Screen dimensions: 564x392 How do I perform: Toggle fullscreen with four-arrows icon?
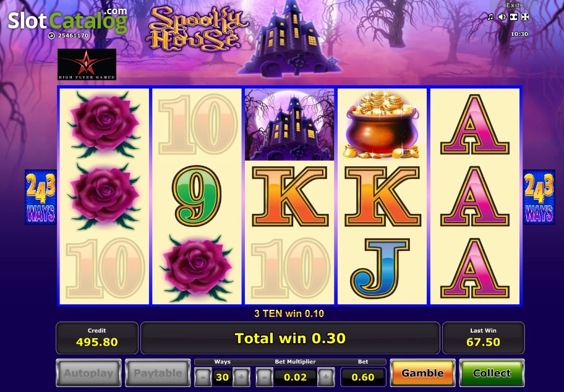525,17
